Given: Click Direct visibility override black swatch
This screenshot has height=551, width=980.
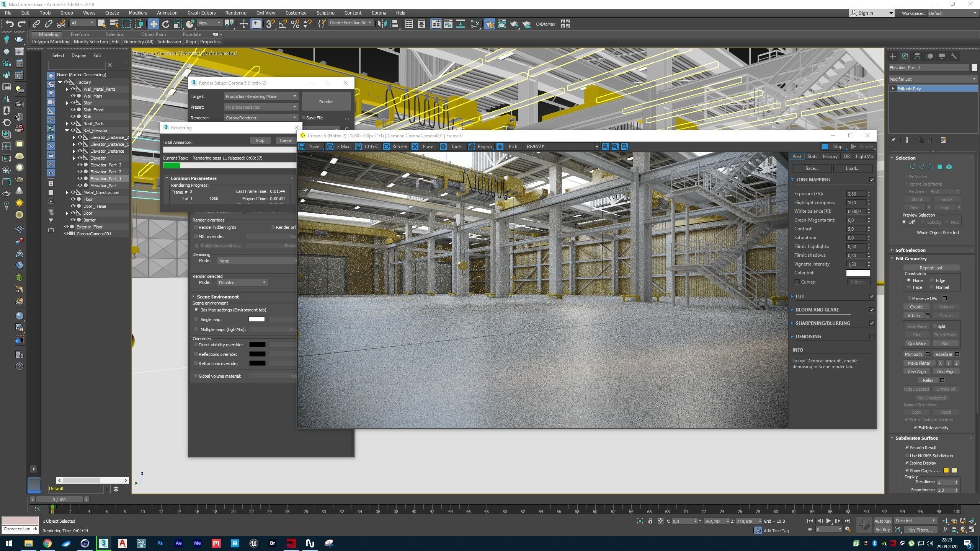Looking at the screenshot, I should [257, 345].
